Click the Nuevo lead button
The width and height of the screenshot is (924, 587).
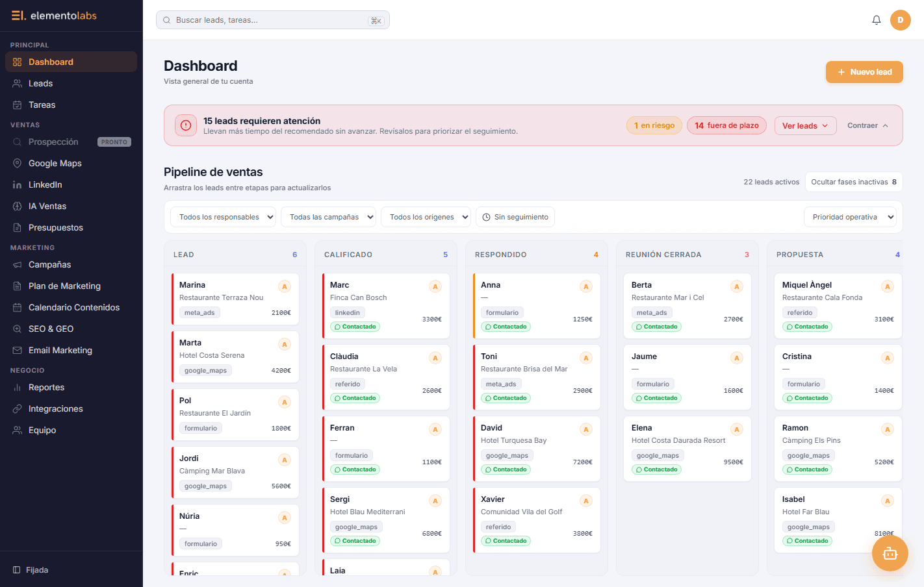[x=864, y=72]
